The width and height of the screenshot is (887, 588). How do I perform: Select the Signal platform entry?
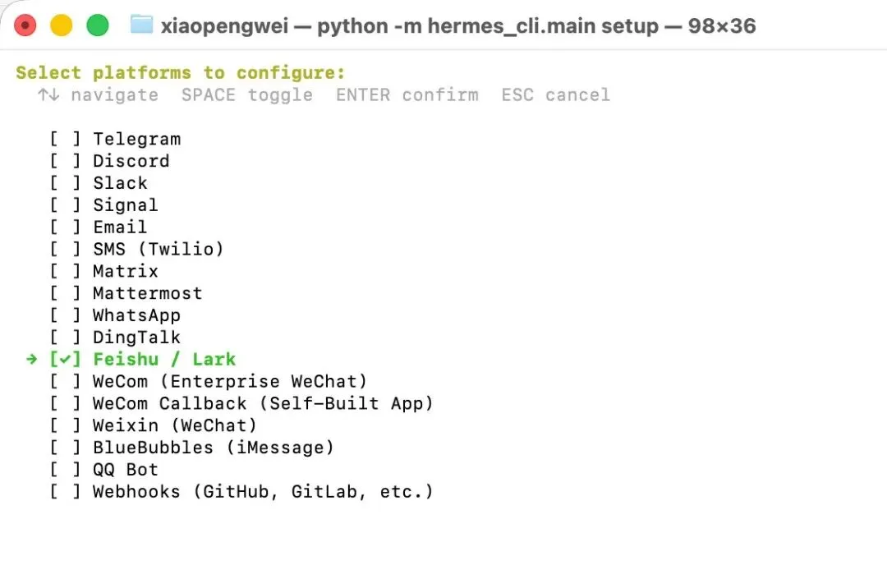click(x=125, y=205)
